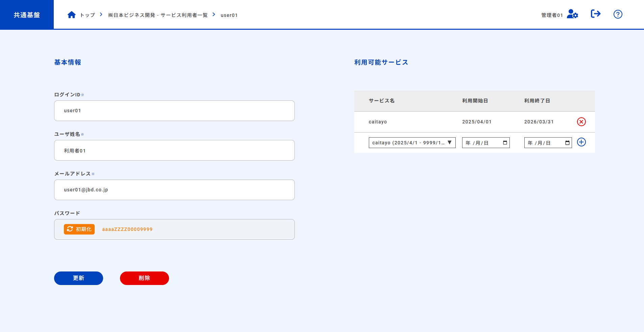The width and height of the screenshot is (644, 332).
Task: Click the 更新 button
Action: tap(78, 278)
